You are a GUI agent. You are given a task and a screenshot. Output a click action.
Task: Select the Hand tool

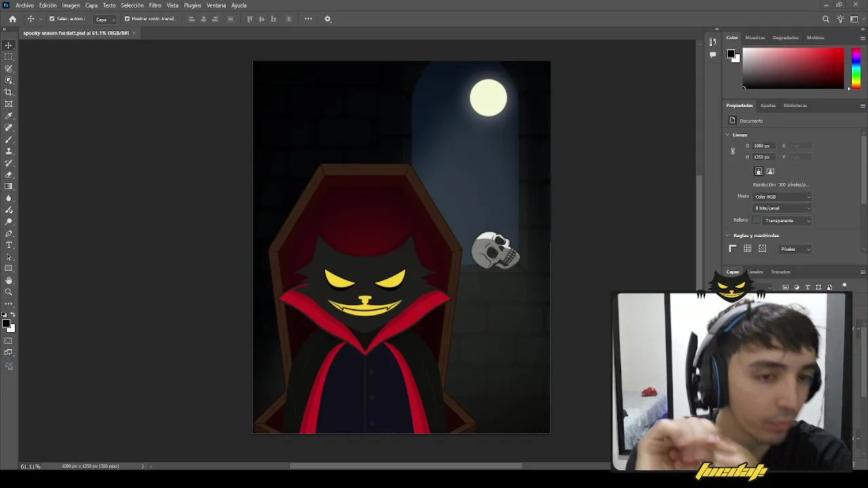(x=9, y=280)
